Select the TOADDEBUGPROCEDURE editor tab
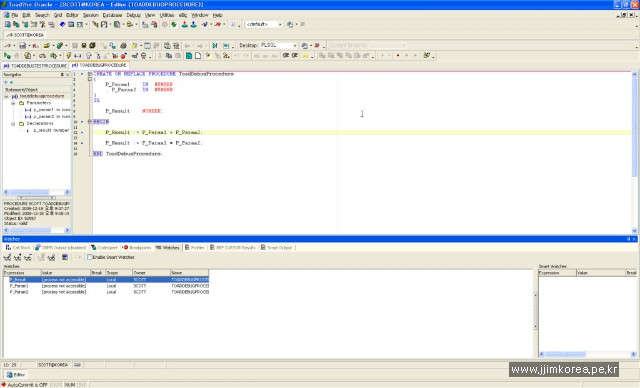 coord(99,65)
